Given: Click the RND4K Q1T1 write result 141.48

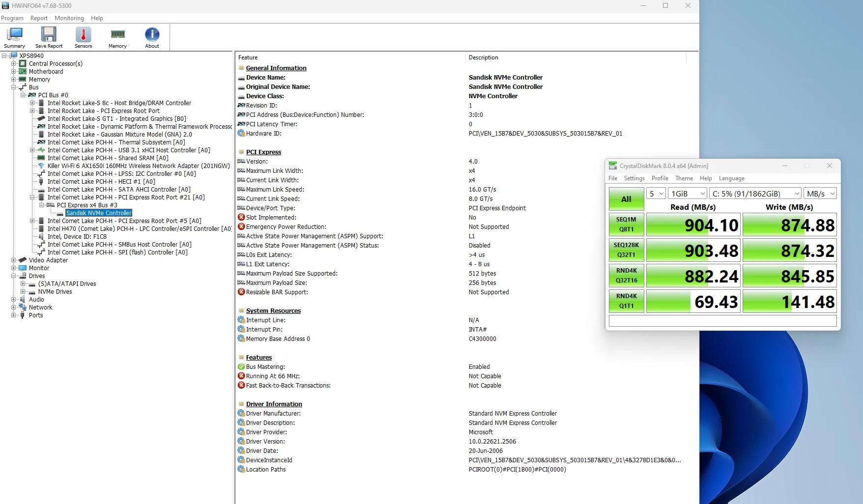Looking at the screenshot, I should pos(789,301).
